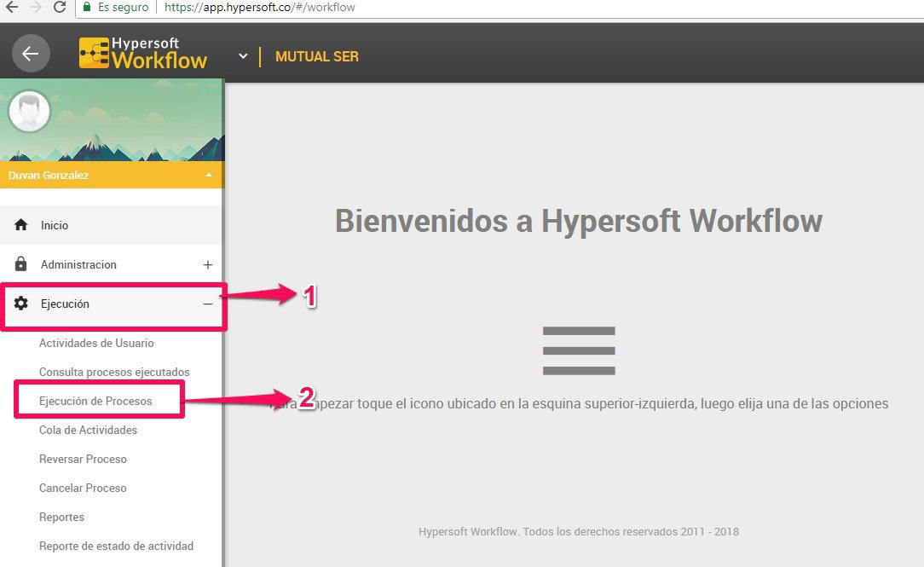924x567 pixels.
Task: Open Ejecución de Procesos
Action: [x=95, y=401]
